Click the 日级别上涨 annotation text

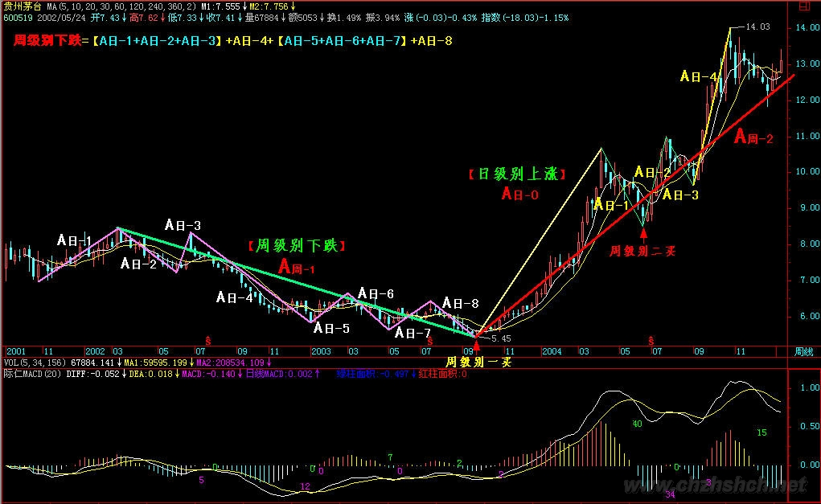[517, 174]
